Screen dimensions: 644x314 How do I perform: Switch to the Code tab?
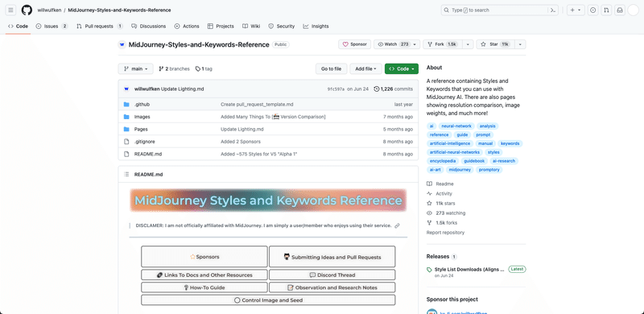(x=18, y=26)
